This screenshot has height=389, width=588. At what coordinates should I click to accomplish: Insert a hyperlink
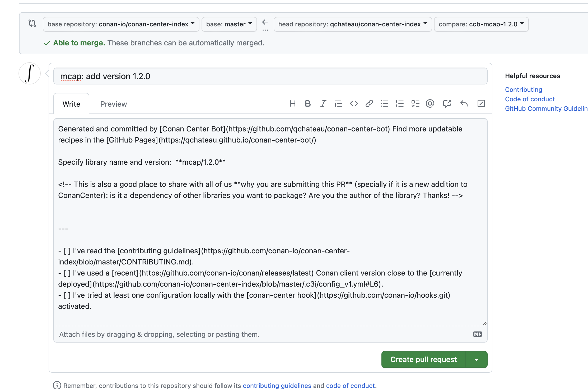[x=369, y=103]
